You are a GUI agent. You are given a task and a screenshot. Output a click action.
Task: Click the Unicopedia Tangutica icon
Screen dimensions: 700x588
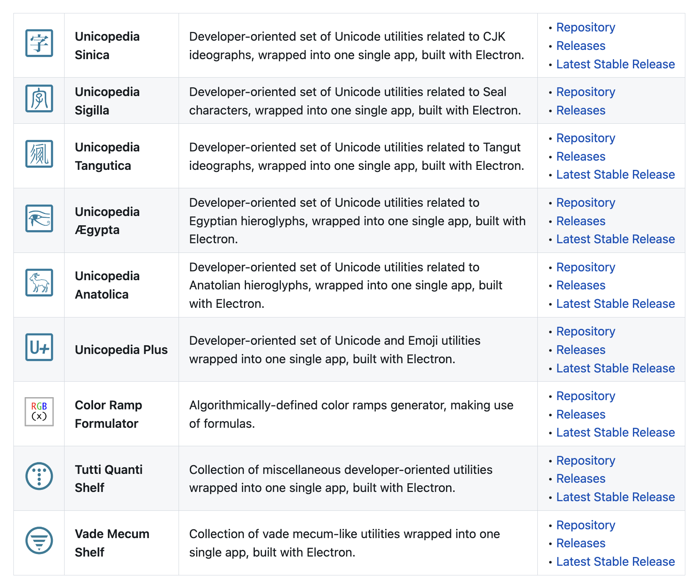pyautogui.click(x=39, y=154)
